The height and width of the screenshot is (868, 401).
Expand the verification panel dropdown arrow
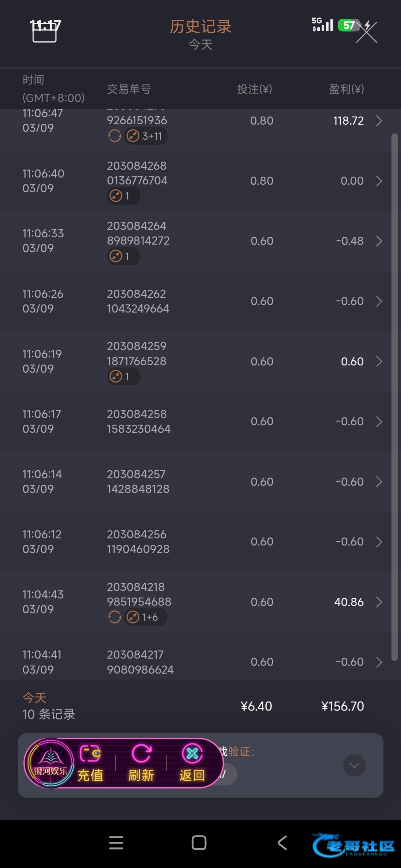click(x=354, y=765)
